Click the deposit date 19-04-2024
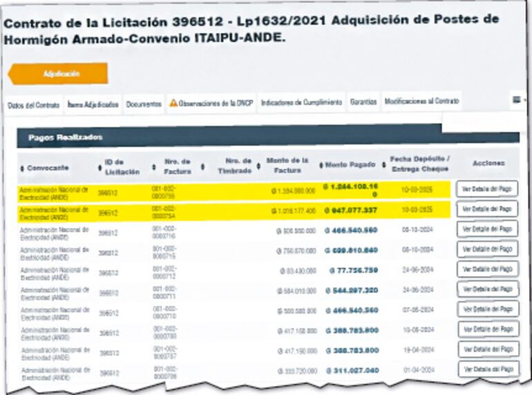This screenshot has height=395, width=532. point(419,349)
